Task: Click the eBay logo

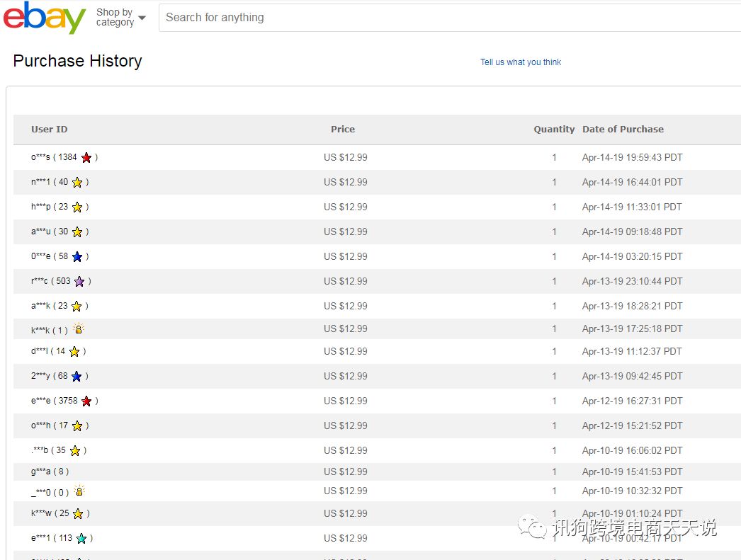Action: (45, 18)
